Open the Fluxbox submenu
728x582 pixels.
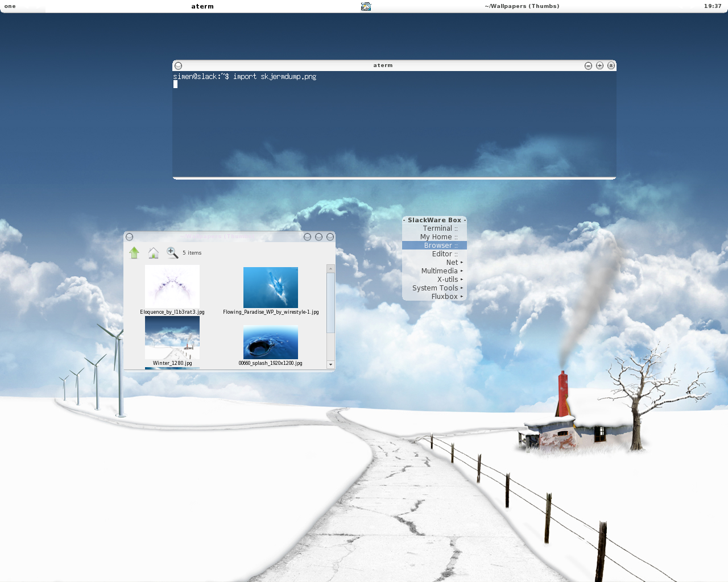435,297
